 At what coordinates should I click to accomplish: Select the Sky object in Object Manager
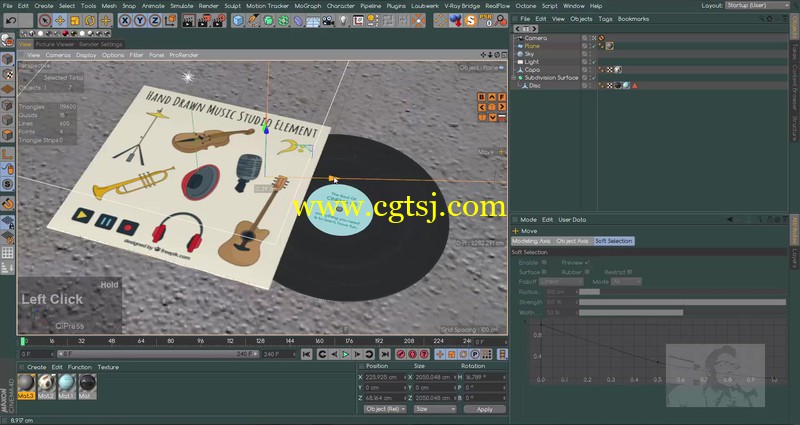pos(529,54)
